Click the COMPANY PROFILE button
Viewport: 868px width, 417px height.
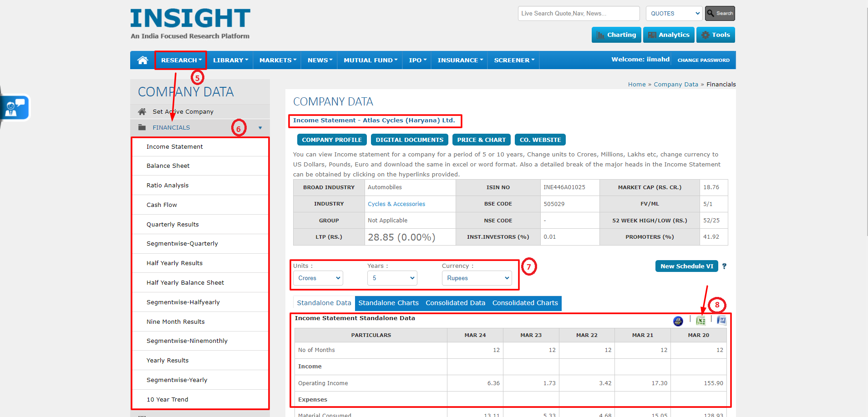332,140
